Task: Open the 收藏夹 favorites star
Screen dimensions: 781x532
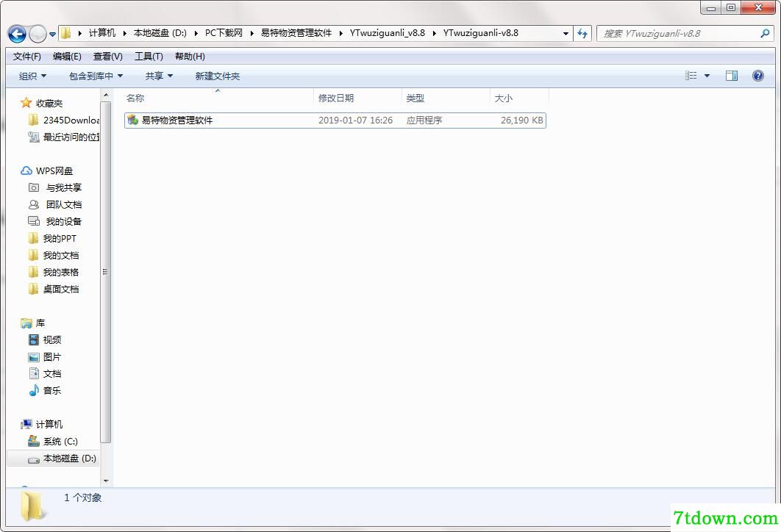Action: coord(26,103)
